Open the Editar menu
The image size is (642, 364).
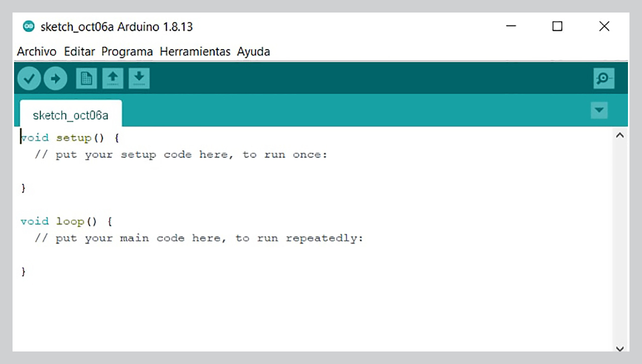pyautogui.click(x=80, y=52)
